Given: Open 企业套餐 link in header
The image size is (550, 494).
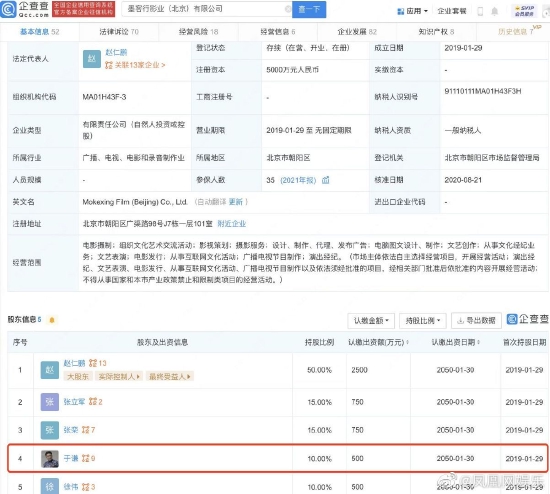Looking at the screenshot, I should [452, 11].
